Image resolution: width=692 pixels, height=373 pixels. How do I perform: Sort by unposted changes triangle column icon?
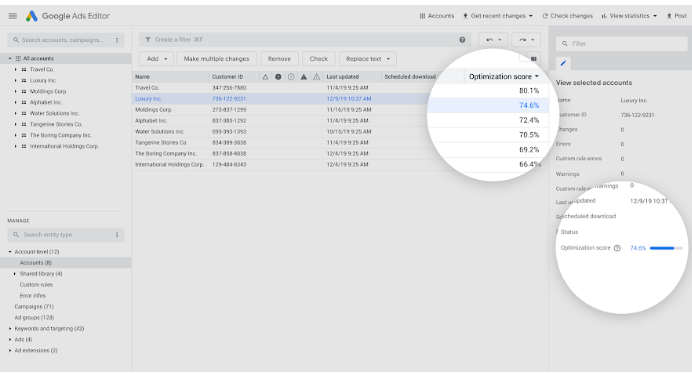(265, 77)
